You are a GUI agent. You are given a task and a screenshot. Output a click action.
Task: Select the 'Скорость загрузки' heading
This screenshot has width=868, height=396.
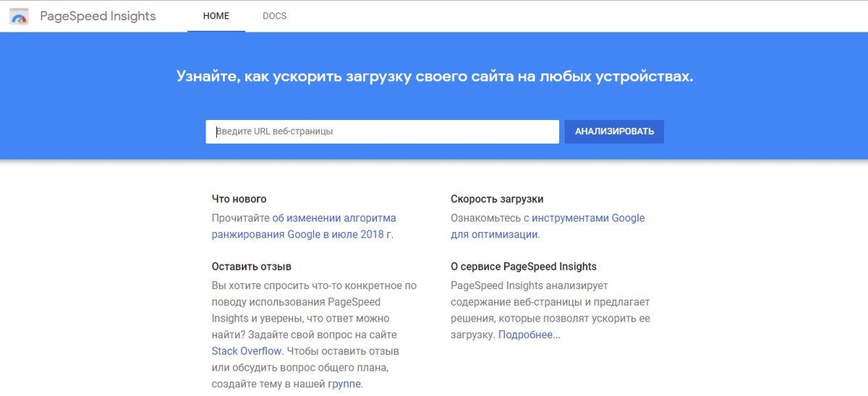497,199
